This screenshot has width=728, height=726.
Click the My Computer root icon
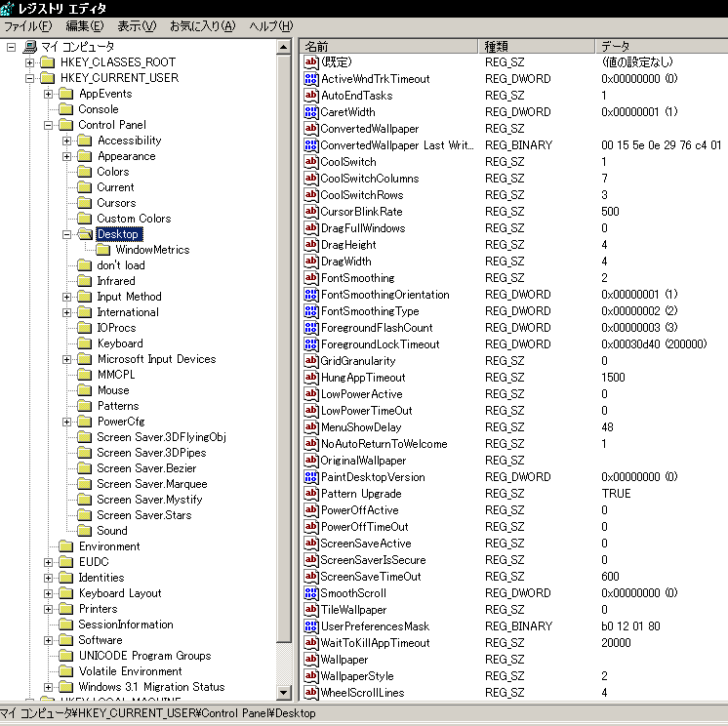point(29,47)
